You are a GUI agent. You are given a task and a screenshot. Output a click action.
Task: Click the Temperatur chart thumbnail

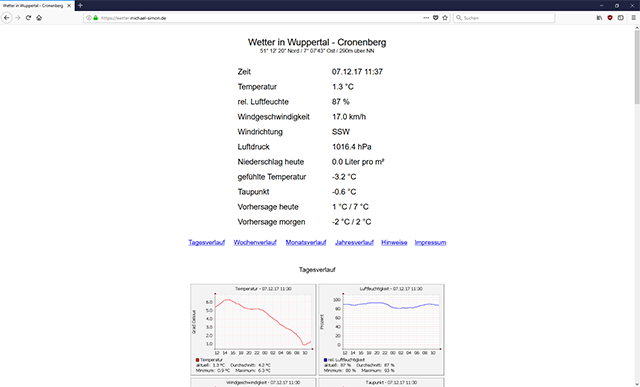253,330
